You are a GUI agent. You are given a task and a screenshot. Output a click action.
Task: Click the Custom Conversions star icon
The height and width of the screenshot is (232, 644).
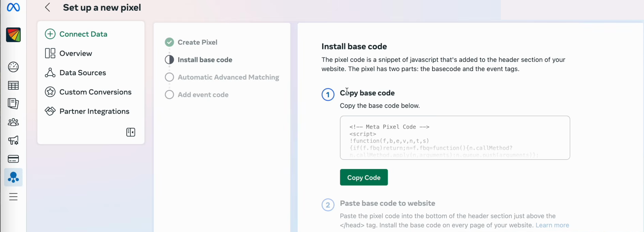(50, 92)
